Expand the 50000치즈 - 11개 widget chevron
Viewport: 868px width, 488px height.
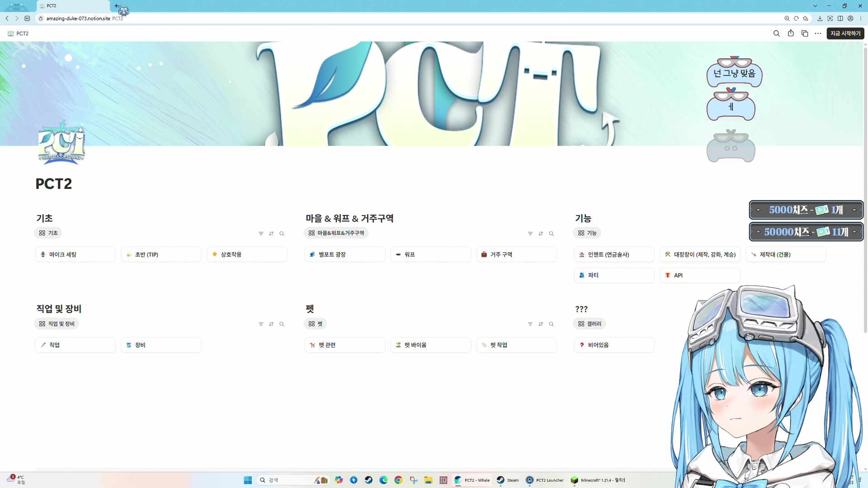click(x=854, y=232)
